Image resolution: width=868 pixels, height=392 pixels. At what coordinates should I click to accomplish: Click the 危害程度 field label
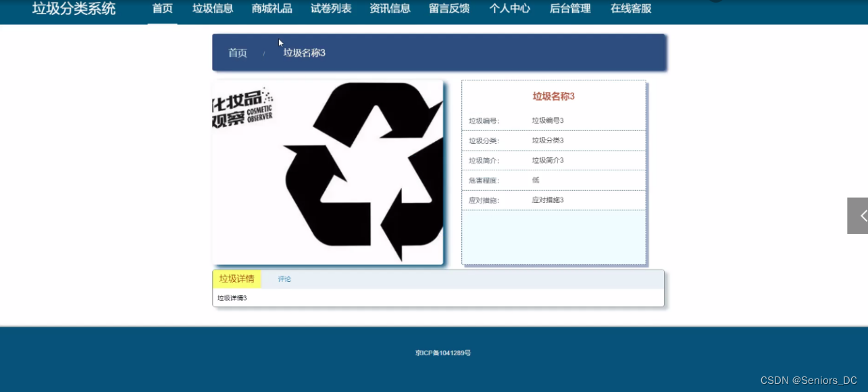[x=484, y=180]
